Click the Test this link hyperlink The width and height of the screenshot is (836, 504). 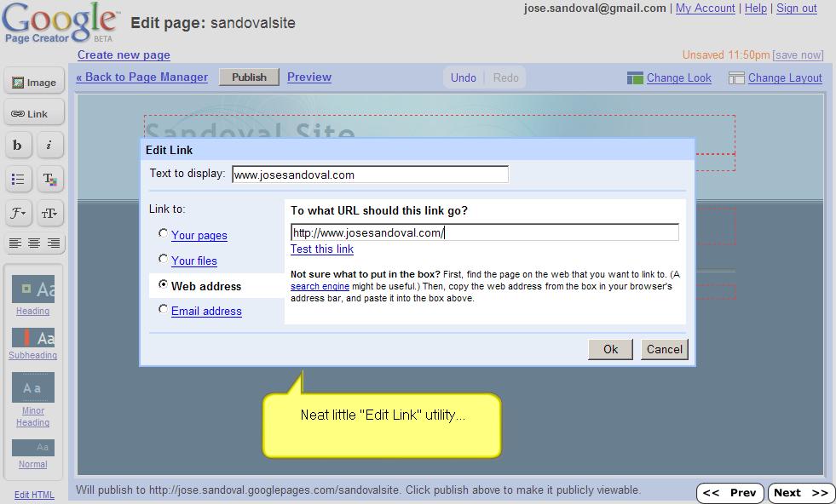pyautogui.click(x=322, y=249)
